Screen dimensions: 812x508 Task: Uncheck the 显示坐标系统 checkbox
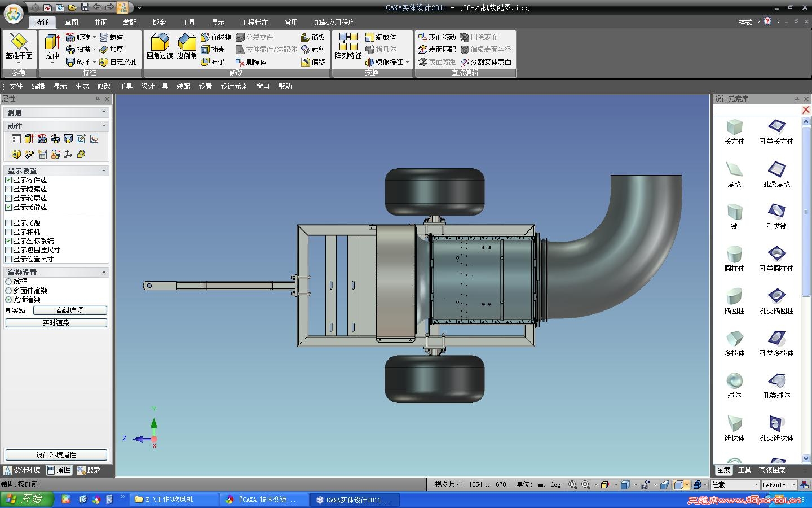8,241
